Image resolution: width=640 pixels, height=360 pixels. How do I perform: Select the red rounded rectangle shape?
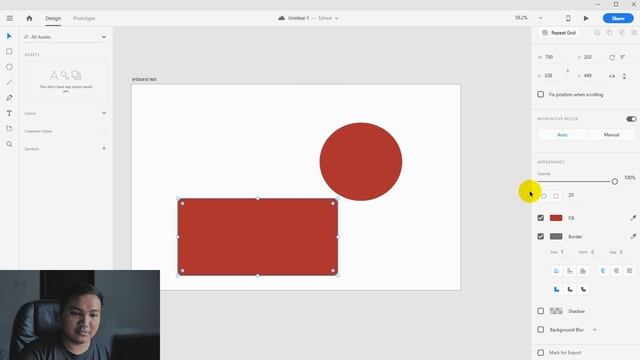(258, 237)
